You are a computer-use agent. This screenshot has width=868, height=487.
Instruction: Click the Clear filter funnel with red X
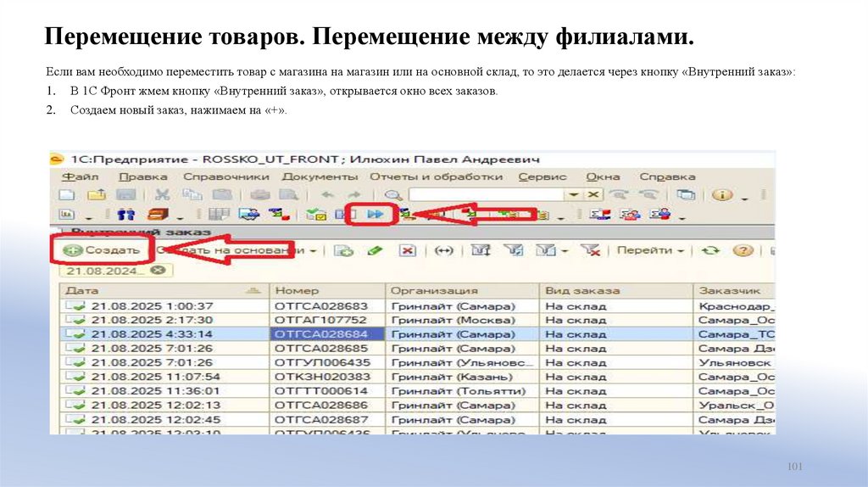coord(590,250)
